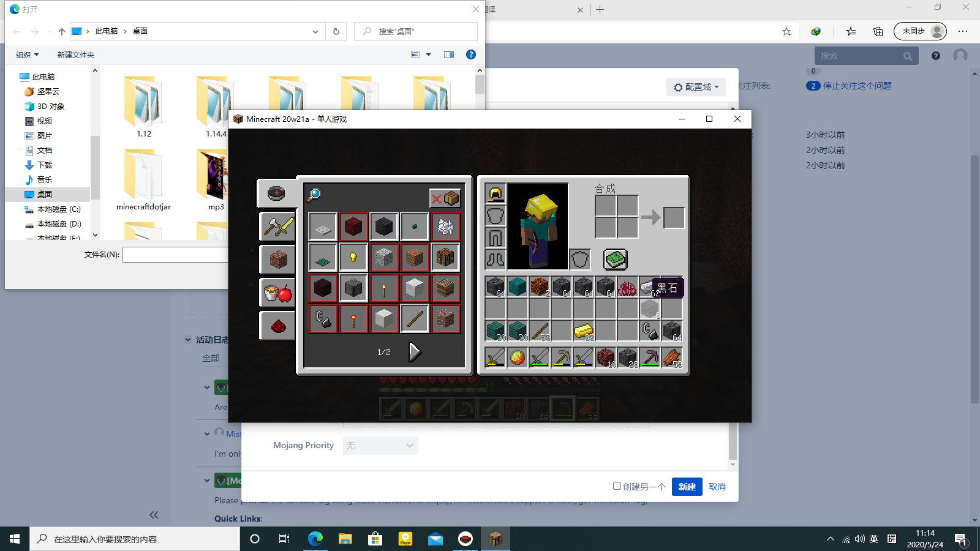Tick the 创建另一个 checkbox
The height and width of the screenshot is (551, 980).
tap(617, 486)
